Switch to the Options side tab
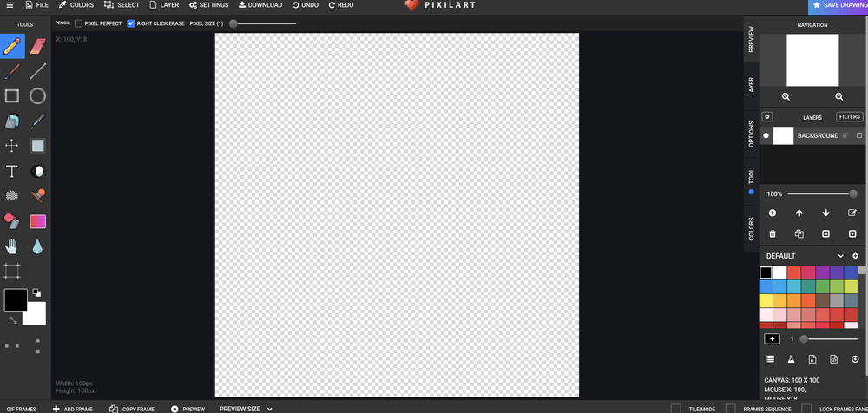 [751, 134]
